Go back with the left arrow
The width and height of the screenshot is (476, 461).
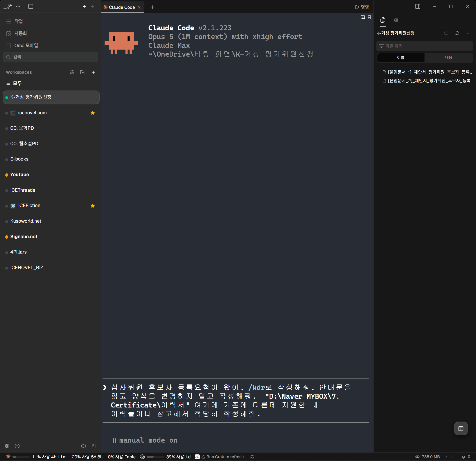point(85,7)
